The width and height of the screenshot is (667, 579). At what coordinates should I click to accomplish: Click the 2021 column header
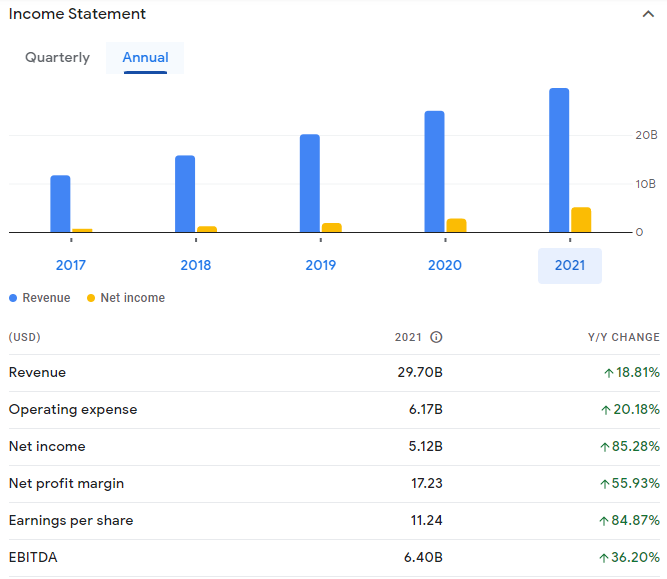408,337
